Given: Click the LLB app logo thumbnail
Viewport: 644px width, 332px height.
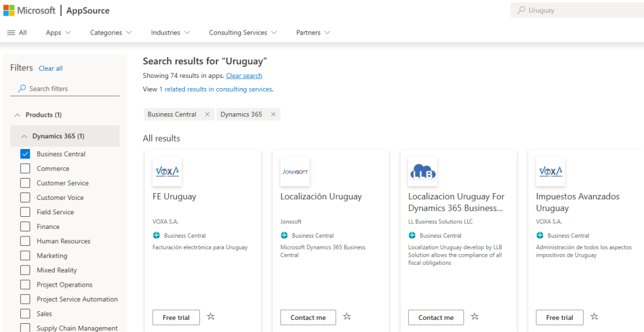Looking at the screenshot, I should pos(423,172).
